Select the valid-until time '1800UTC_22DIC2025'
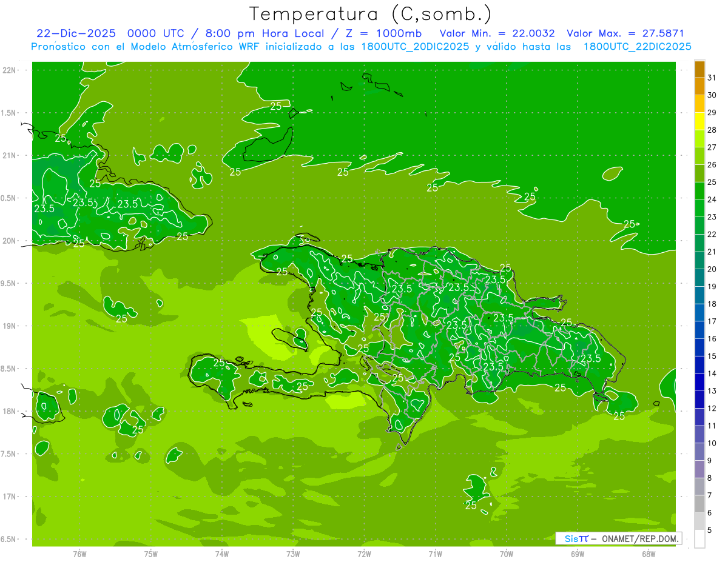This screenshot has width=728, height=562. pyautogui.click(x=637, y=47)
